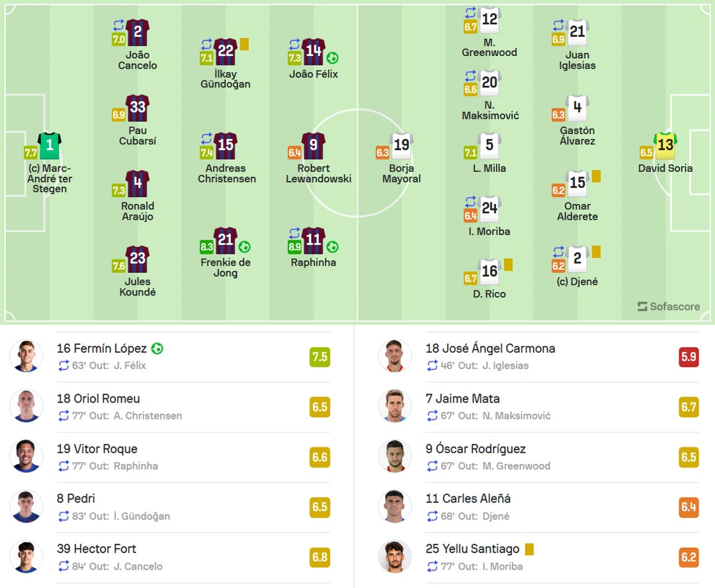This screenshot has height=588, width=715.
Task: Click José Ángel Carmona's red 5.9 rating
Action: tap(689, 357)
